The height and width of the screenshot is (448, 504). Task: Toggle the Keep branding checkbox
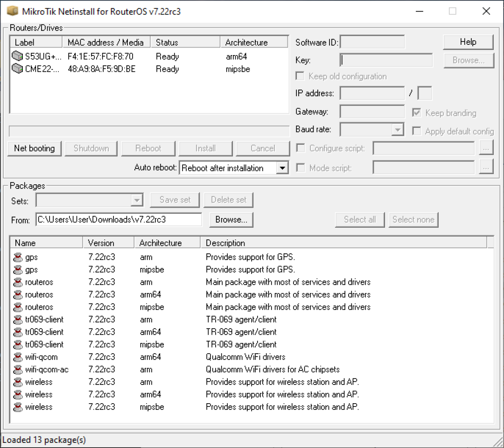click(417, 113)
